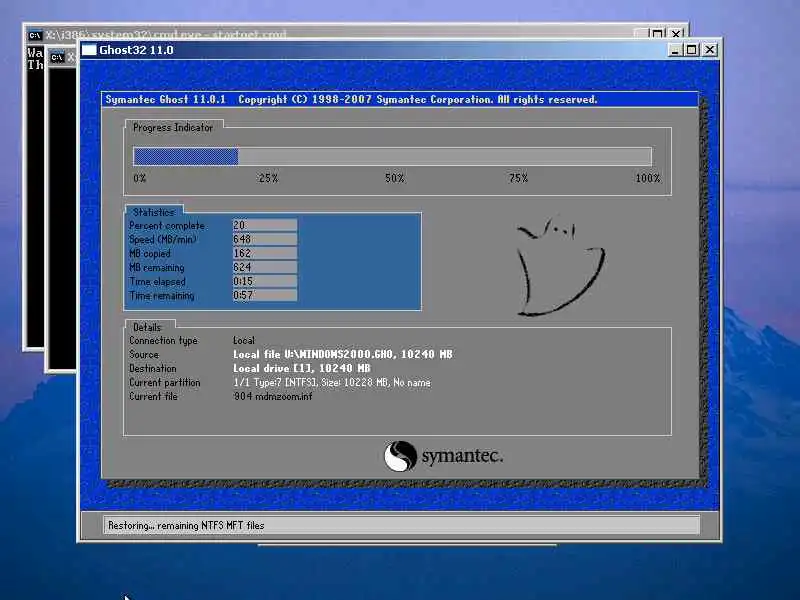Screen dimensions: 800x600
Task: Click the Ghost mascot drawing
Action: pos(560,267)
